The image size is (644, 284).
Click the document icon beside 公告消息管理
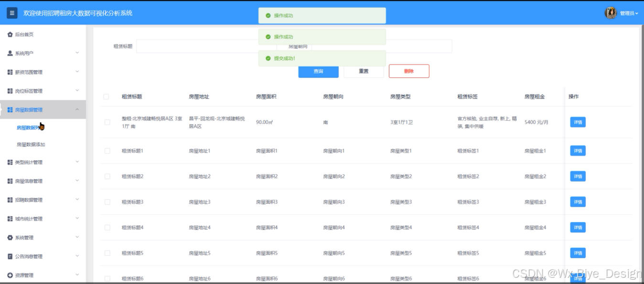10,256
